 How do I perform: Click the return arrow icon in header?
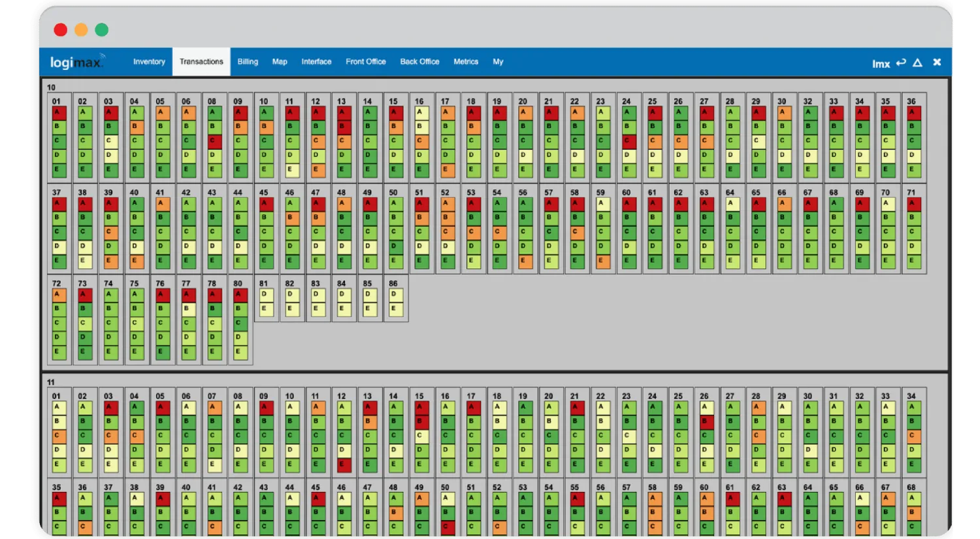click(x=901, y=63)
